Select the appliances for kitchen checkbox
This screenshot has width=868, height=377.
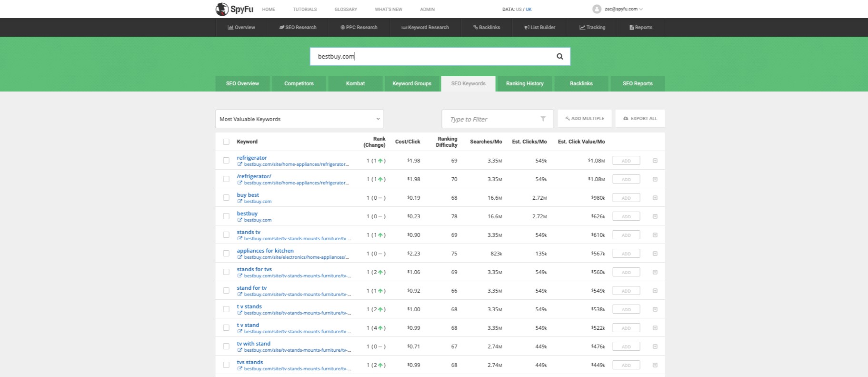coord(226,254)
